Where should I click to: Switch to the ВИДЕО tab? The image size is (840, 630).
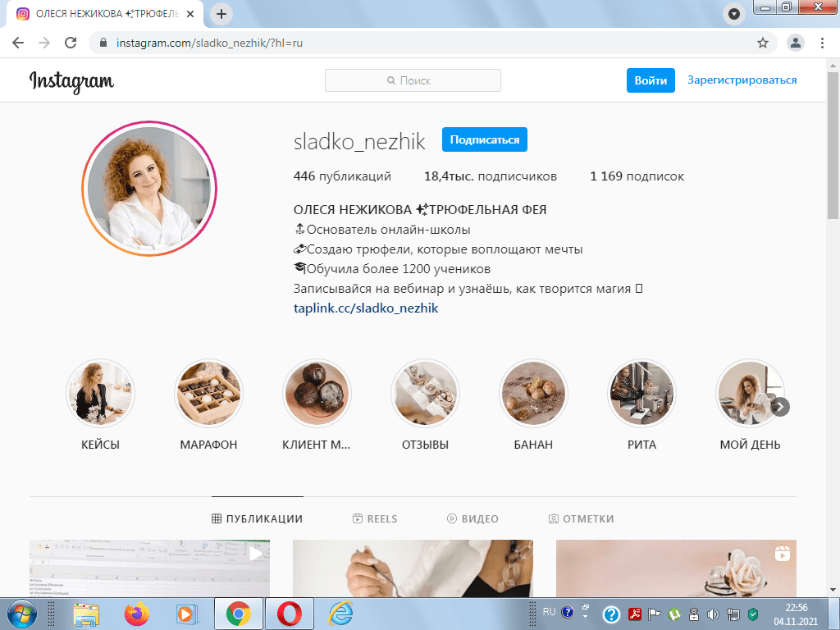tap(472, 518)
